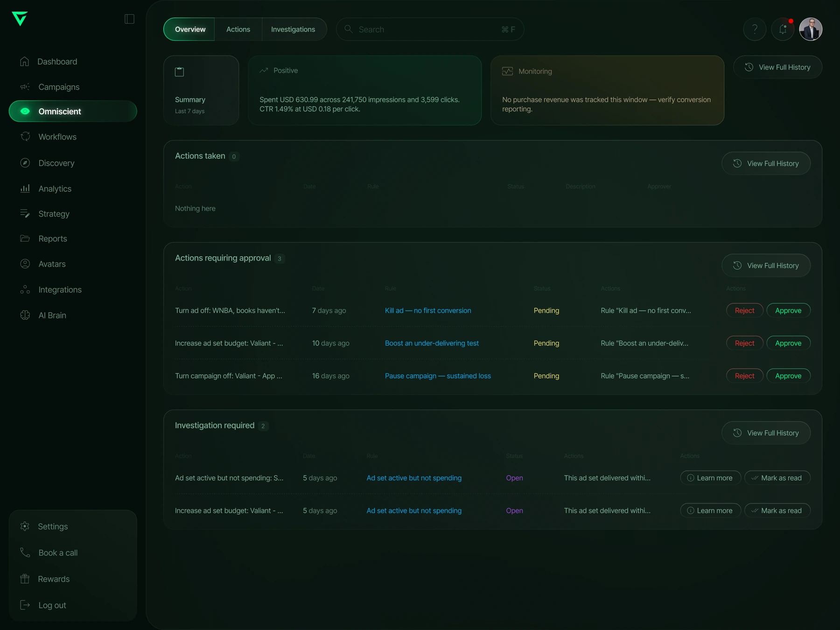The width and height of the screenshot is (840, 630).
Task: Reject the Turn campaign off Valiant action
Action: point(744,376)
